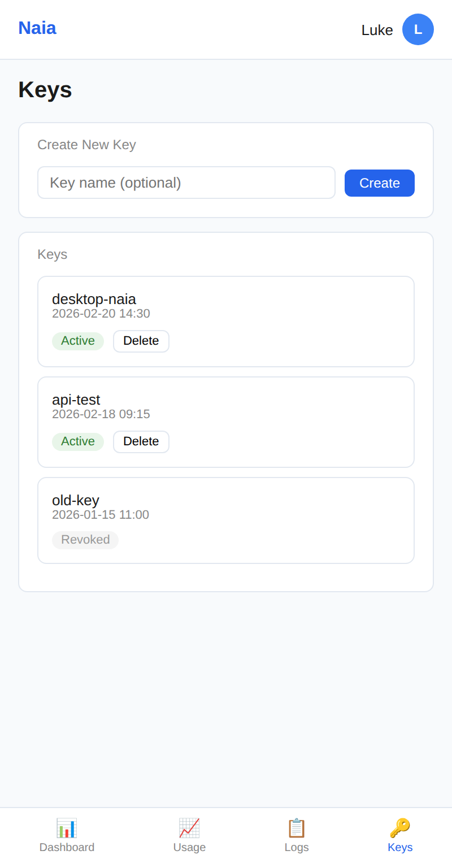Image resolution: width=452 pixels, height=868 pixels.
Task: Switch to the Dashboard tab
Action: point(67,847)
